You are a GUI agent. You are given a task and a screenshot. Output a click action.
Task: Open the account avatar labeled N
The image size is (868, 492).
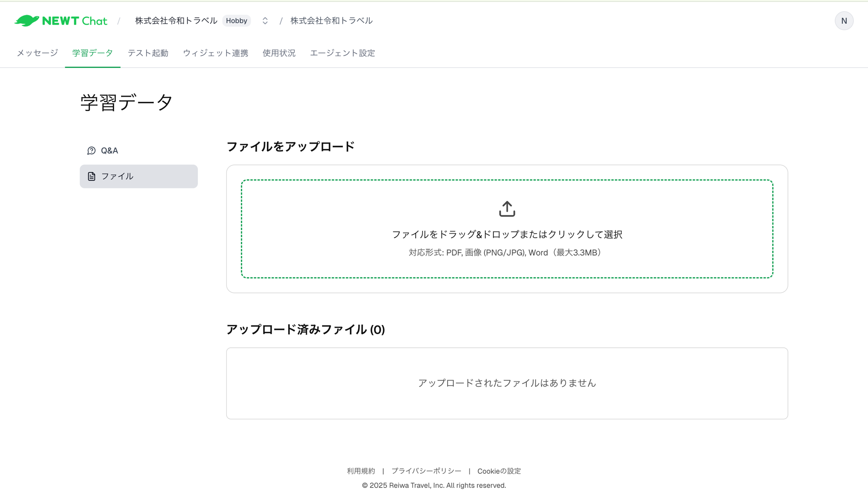[x=844, y=21]
